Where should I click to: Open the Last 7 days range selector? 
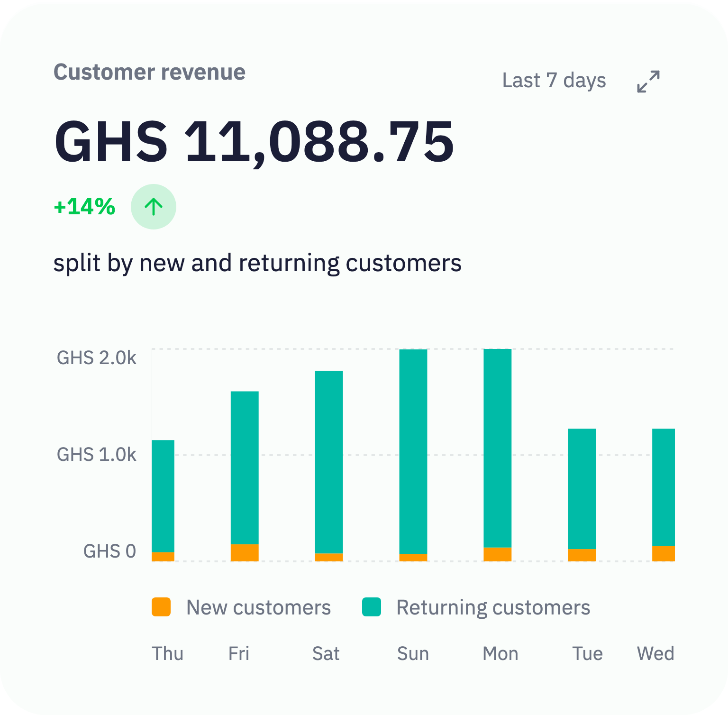click(x=554, y=81)
